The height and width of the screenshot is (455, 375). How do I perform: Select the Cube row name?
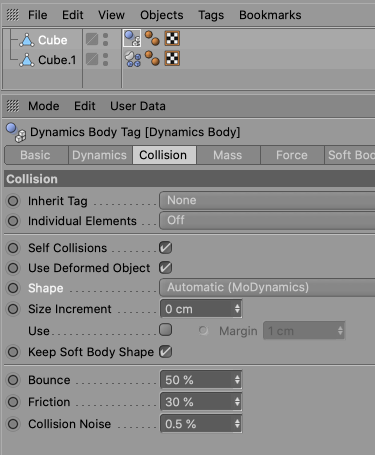pyautogui.click(x=53, y=40)
